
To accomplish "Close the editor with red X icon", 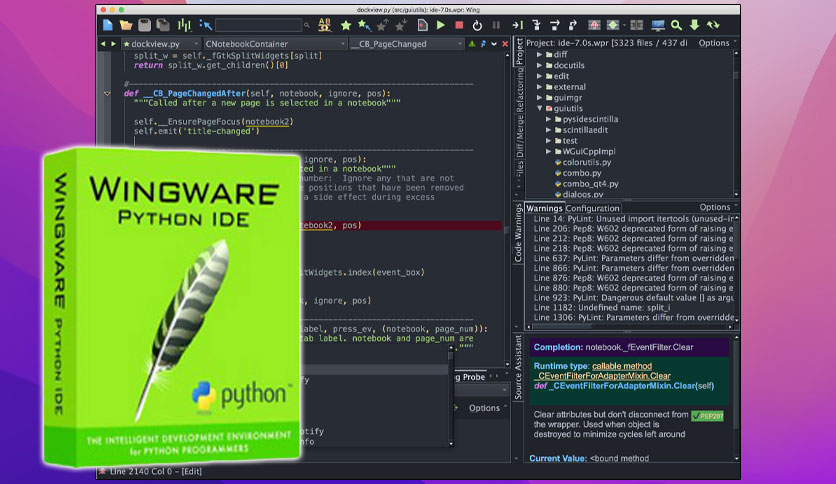I will pos(505,44).
